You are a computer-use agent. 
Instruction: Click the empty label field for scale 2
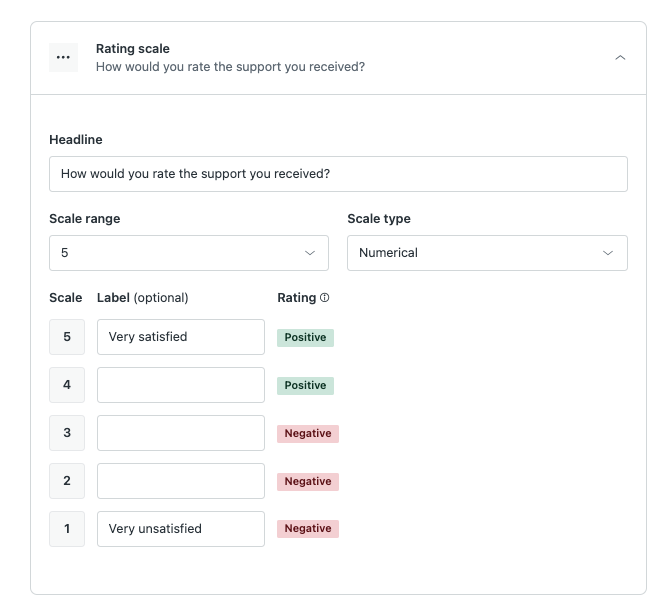(181, 481)
